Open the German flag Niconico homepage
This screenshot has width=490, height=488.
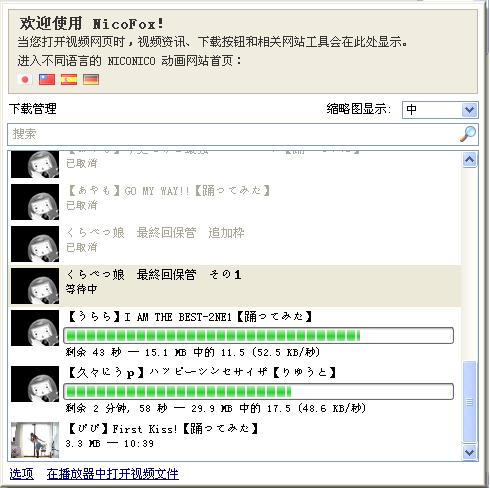pyautogui.click(x=91, y=80)
